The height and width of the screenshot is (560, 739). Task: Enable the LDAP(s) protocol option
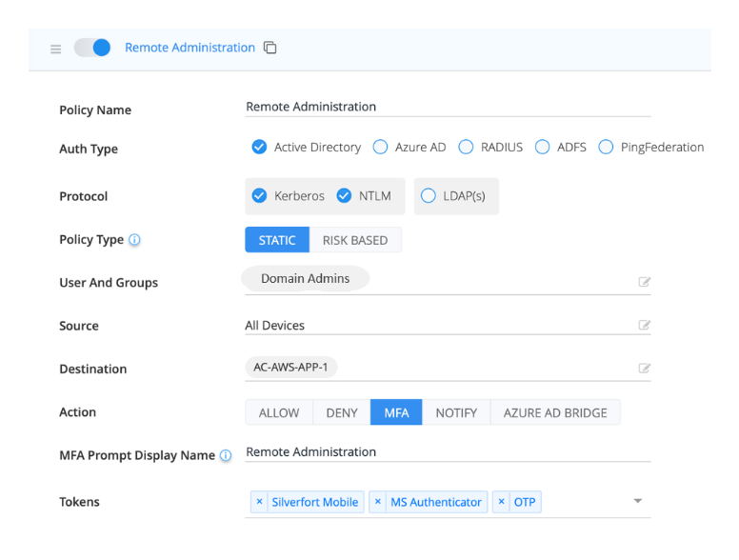tap(428, 196)
